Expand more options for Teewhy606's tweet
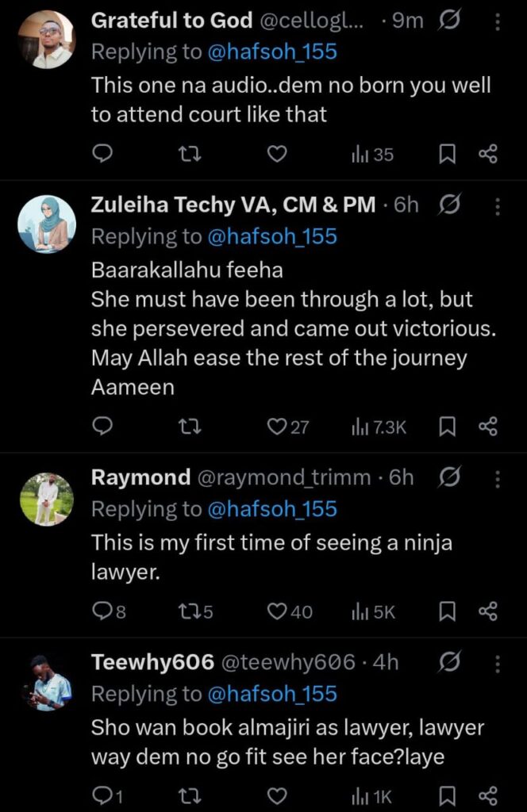This screenshot has width=527, height=812. (x=498, y=662)
